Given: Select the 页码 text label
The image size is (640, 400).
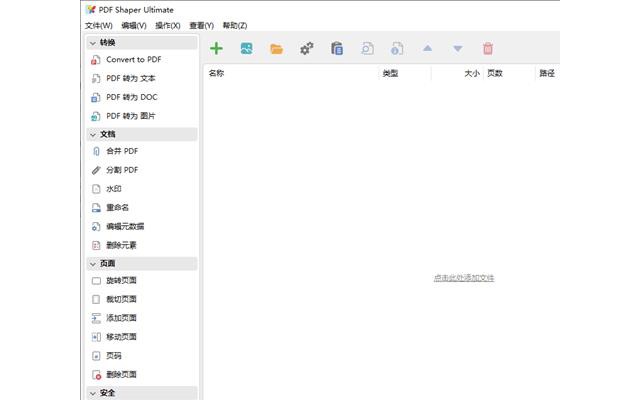Looking at the screenshot, I should 114,356.
